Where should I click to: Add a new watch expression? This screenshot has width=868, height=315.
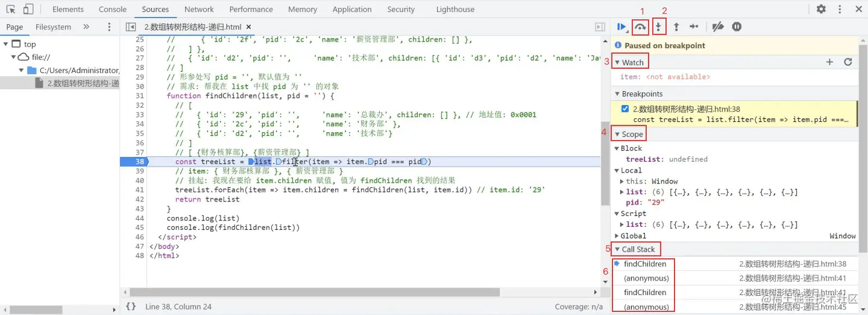click(829, 62)
